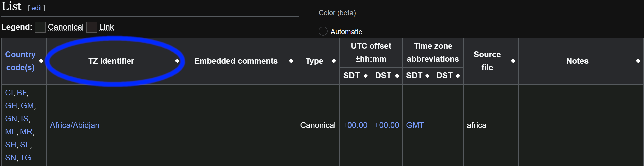Sort by TZ identifier column arrows
644x166 pixels.
pos(177,61)
